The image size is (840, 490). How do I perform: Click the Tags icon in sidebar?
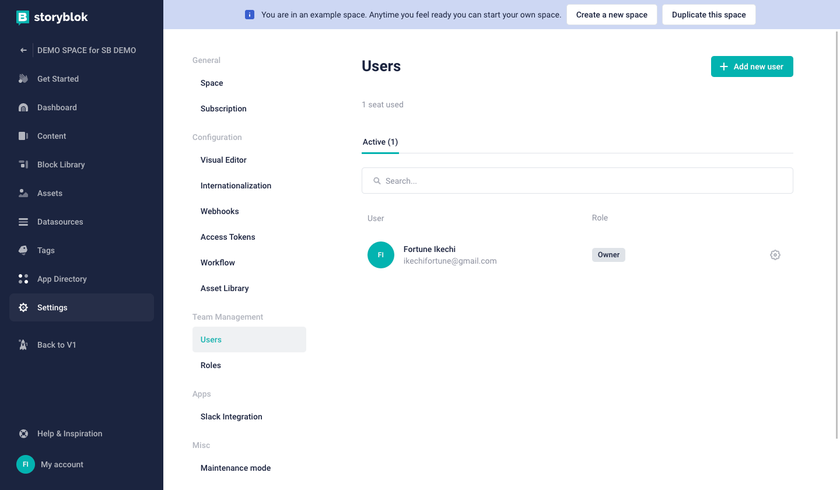tap(23, 250)
